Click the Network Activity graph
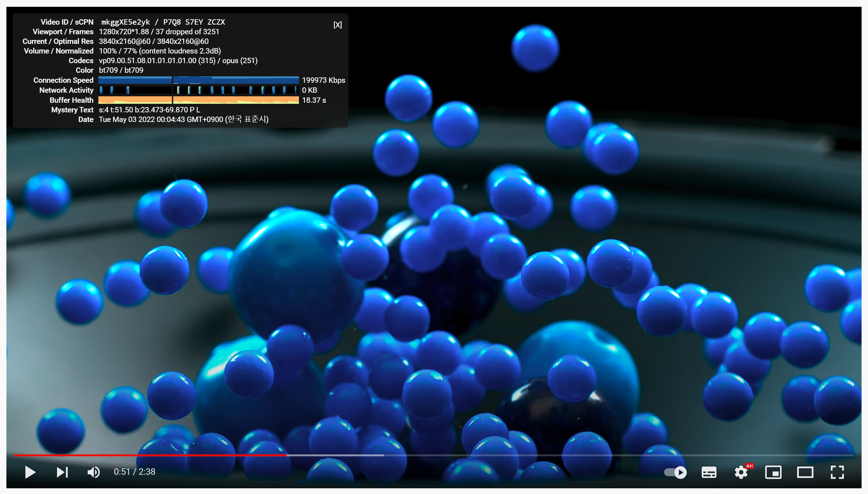Viewport: 868px width, 494px height. click(x=198, y=90)
